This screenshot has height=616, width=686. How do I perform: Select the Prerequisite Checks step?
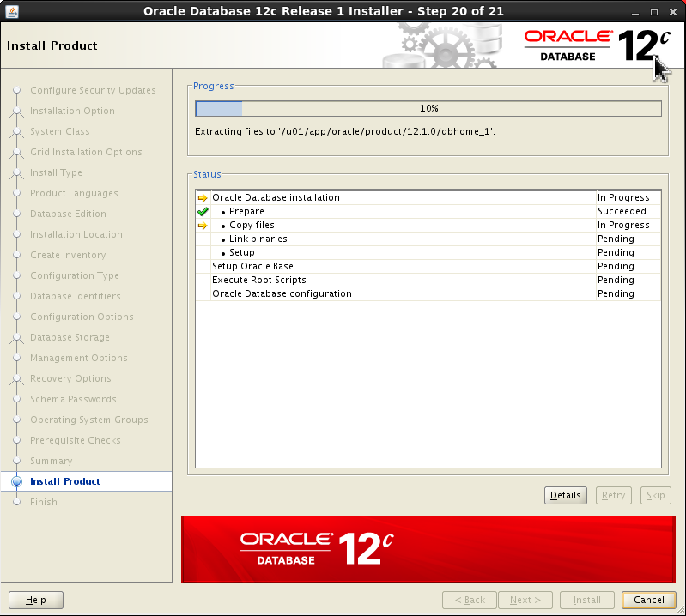click(x=76, y=440)
